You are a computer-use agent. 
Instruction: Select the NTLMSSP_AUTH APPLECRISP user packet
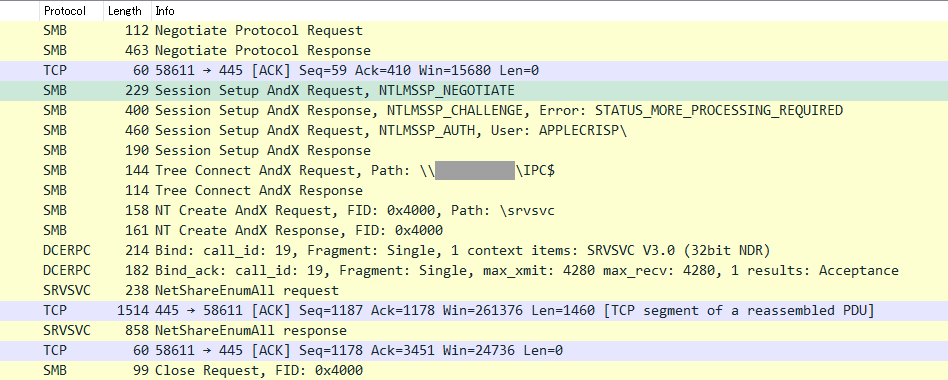(x=474, y=130)
